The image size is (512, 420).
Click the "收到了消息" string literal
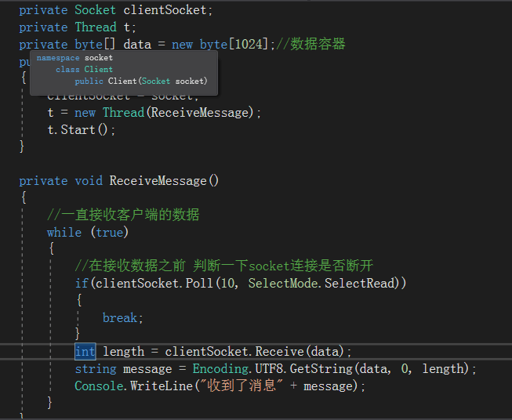tap(241, 386)
